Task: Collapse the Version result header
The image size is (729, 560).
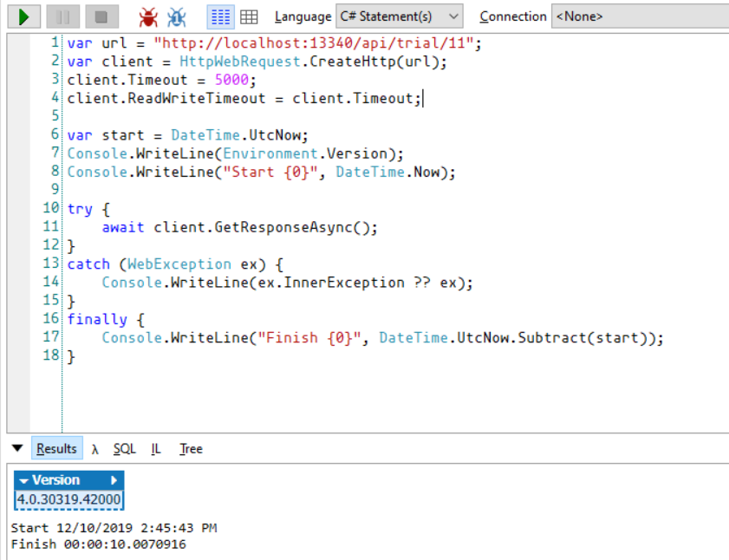Action: [24, 480]
